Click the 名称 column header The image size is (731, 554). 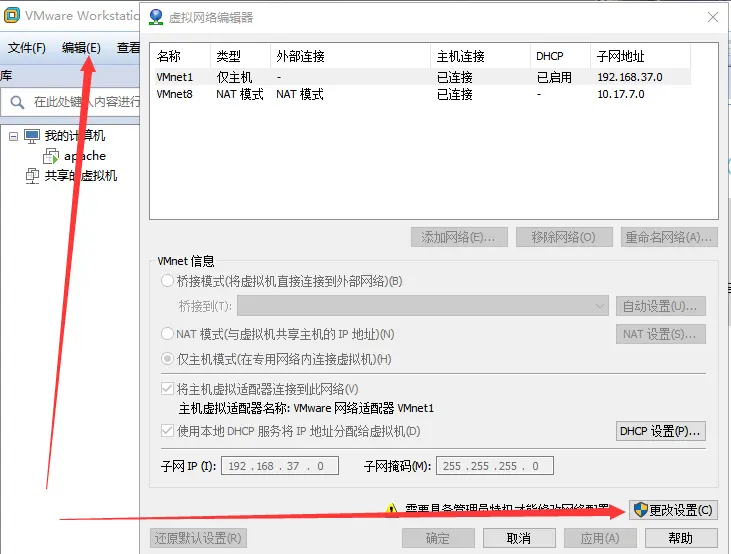(x=169, y=56)
